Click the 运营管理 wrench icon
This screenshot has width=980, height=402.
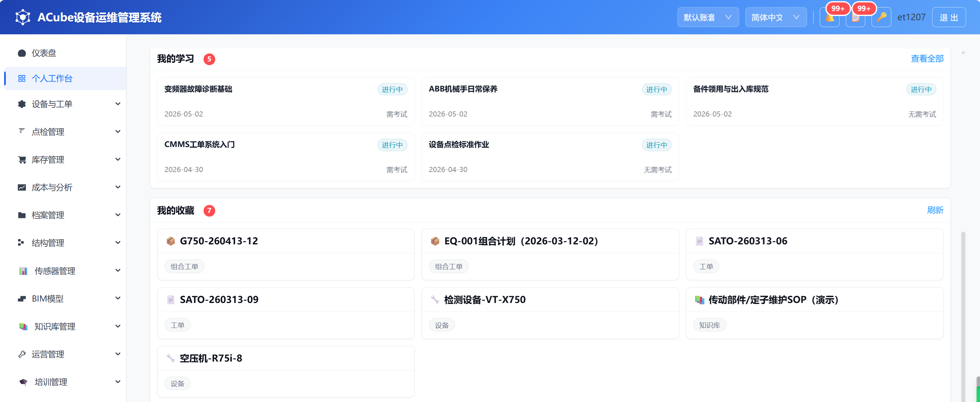[x=22, y=354]
